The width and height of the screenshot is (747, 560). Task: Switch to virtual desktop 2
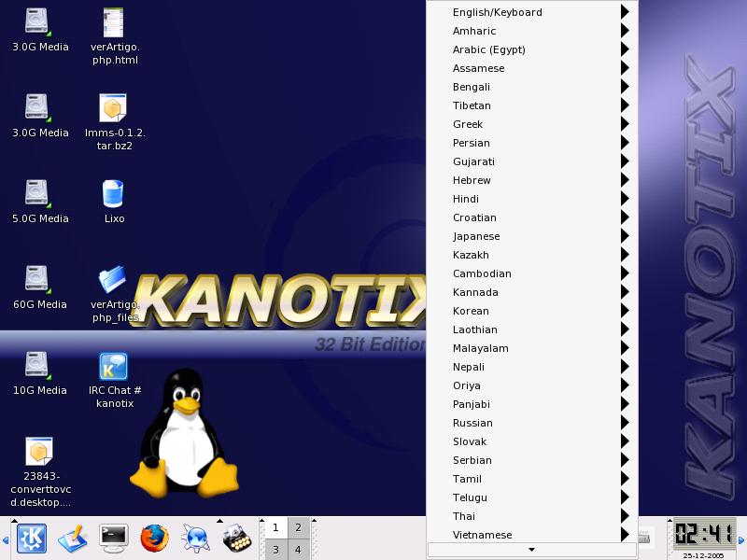click(298, 527)
